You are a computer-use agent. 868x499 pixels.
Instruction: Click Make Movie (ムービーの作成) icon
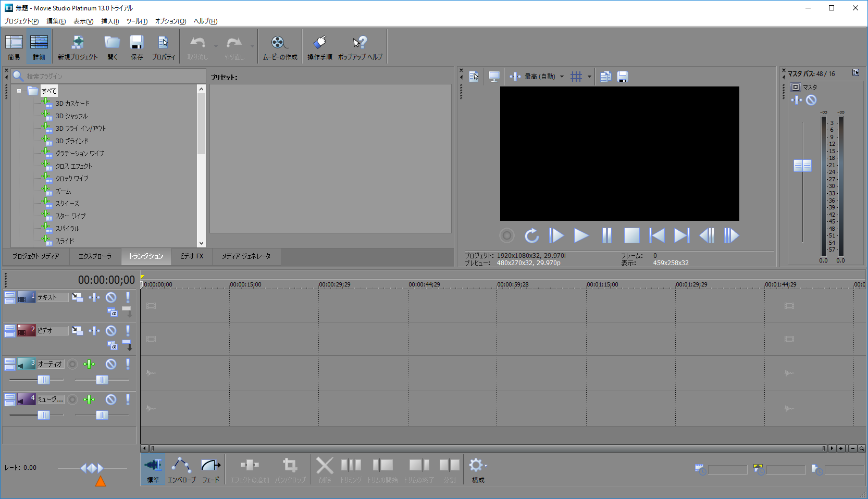tap(280, 47)
